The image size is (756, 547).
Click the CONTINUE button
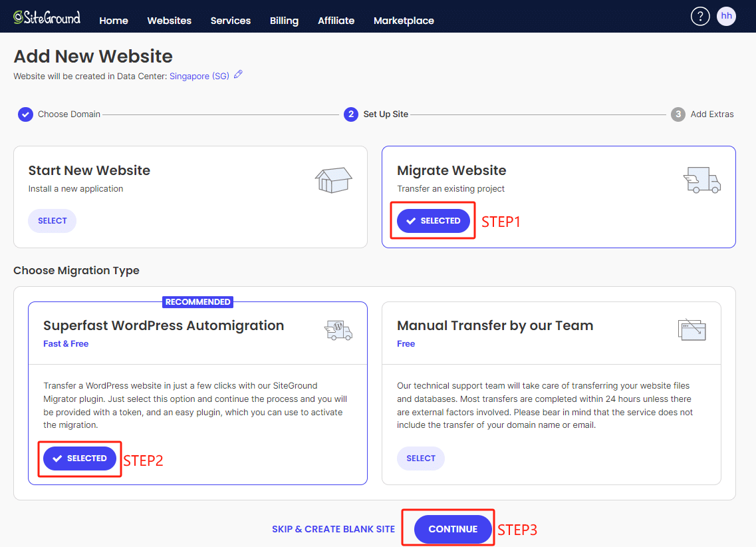click(x=453, y=529)
